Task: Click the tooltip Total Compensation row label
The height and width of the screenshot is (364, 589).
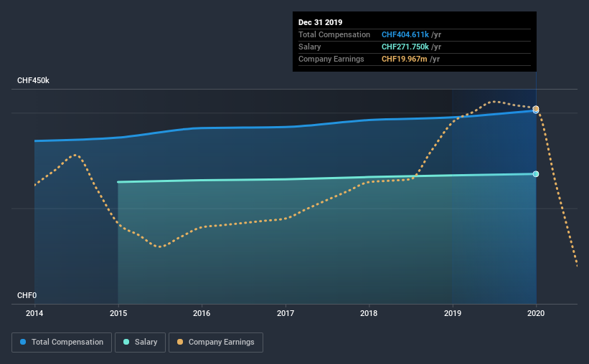Action: pos(334,34)
